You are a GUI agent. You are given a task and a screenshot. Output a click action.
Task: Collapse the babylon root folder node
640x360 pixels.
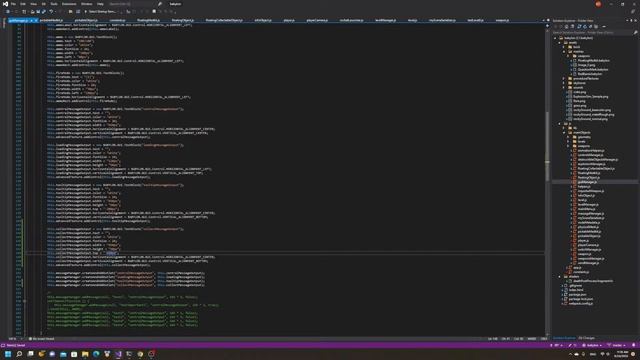tap(556, 38)
